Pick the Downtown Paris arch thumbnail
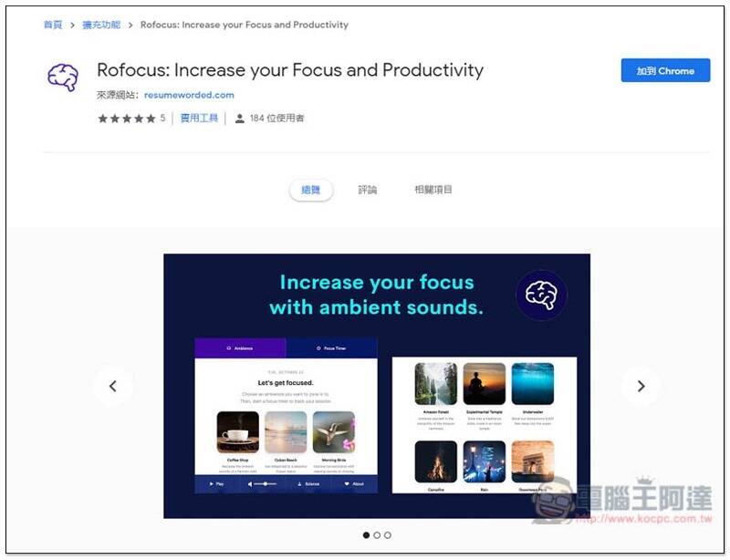The height and width of the screenshot is (560, 730). click(x=533, y=461)
